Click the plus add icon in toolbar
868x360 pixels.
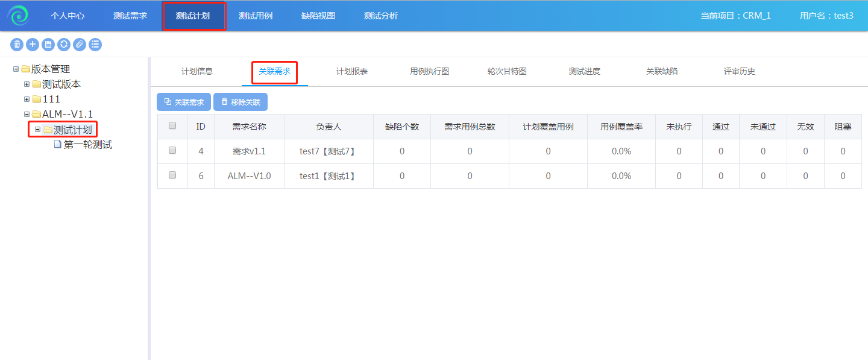33,44
